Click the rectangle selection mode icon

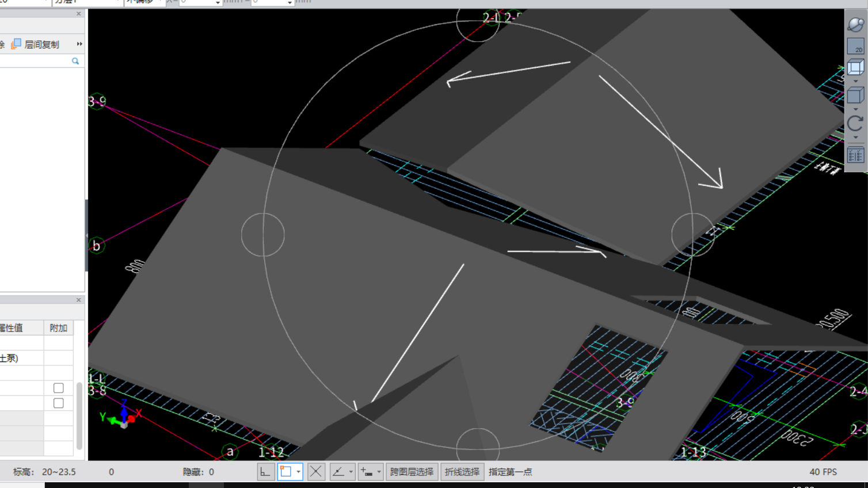pyautogui.click(x=285, y=472)
